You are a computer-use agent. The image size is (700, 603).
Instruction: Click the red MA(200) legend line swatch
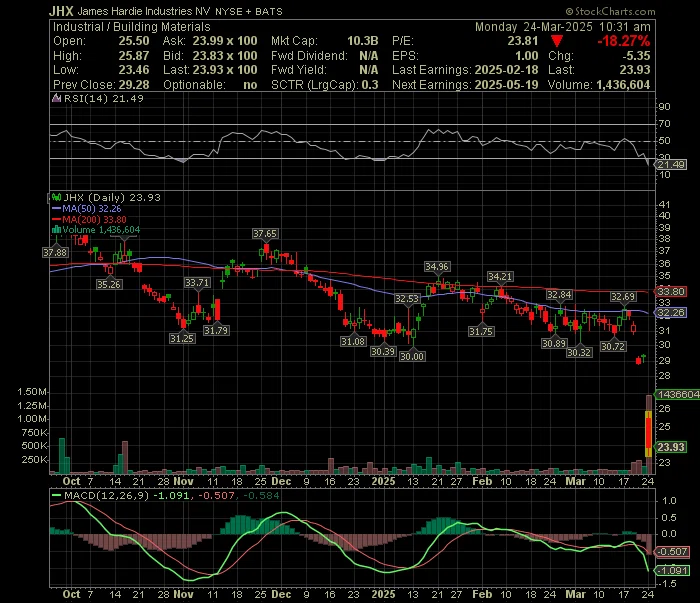tap(56, 220)
